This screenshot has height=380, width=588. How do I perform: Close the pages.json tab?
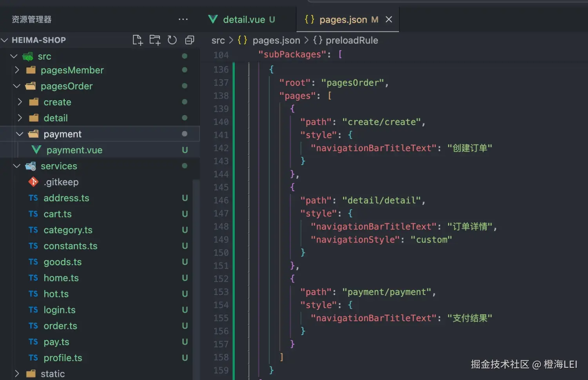coord(389,19)
